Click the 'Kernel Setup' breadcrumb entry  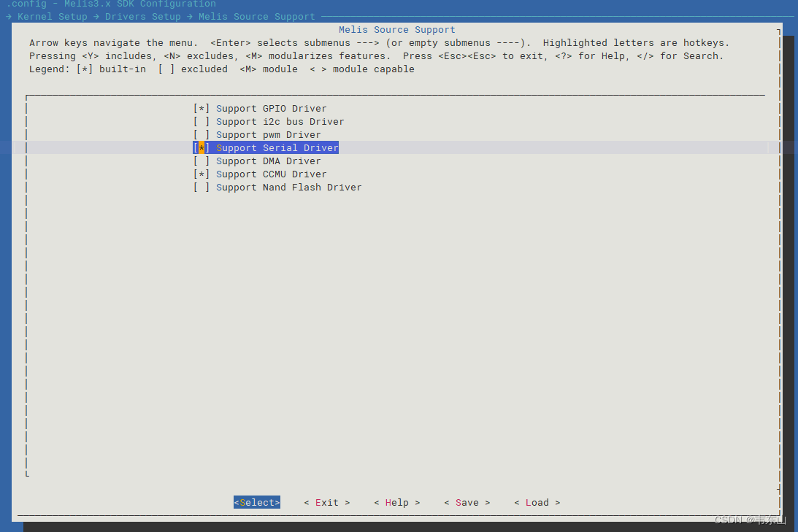53,17
